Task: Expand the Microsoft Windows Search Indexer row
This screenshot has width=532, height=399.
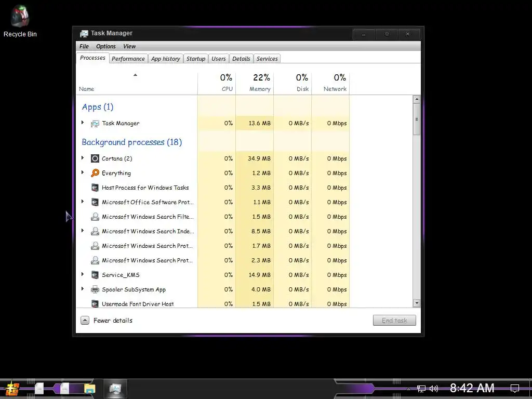Action: pyautogui.click(x=83, y=231)
